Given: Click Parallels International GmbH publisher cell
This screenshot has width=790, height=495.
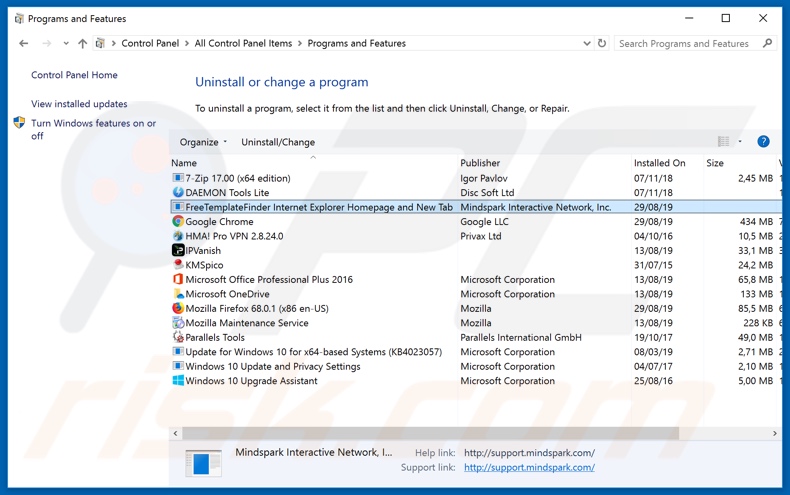Looking at the screenshot, I should coord(521,337).
